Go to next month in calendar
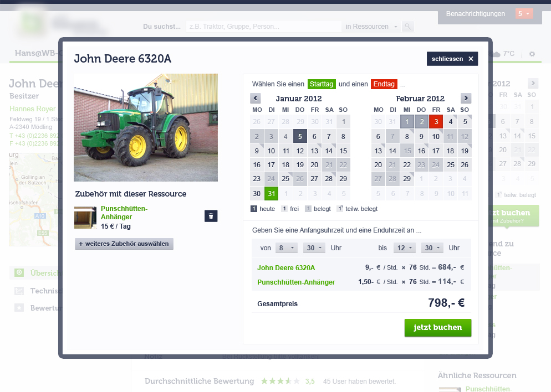 click(x=466, y=98)
